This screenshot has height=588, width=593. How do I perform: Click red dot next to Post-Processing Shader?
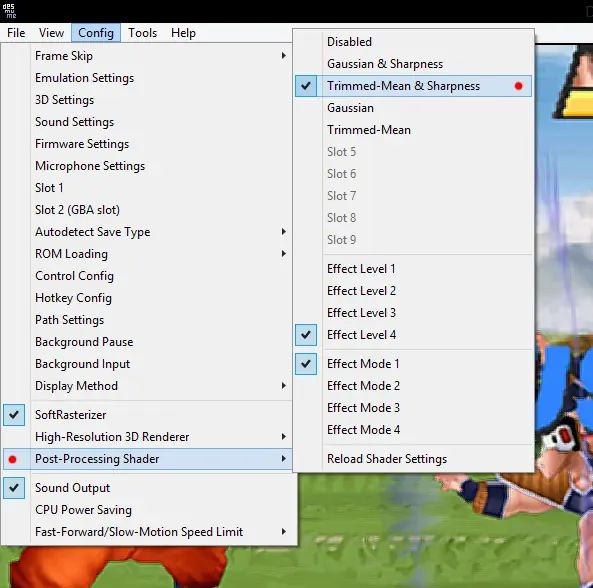(x=12, y=459)
